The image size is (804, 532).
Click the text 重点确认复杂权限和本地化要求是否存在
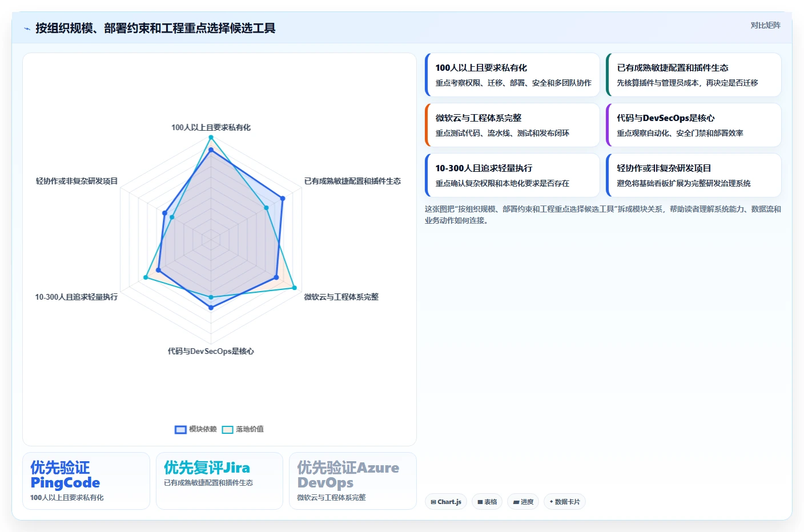[x=502, y=183]
